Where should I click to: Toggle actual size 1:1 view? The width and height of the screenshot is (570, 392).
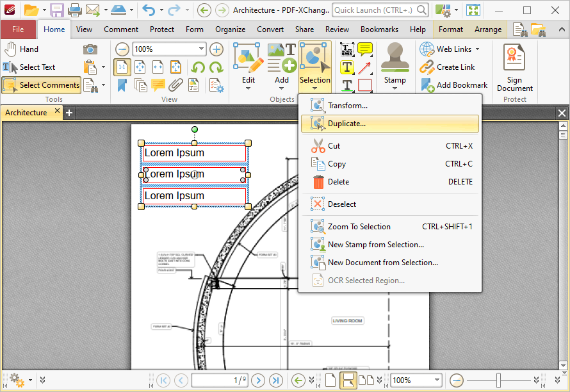pyautogui.click(x=122, y=67)
